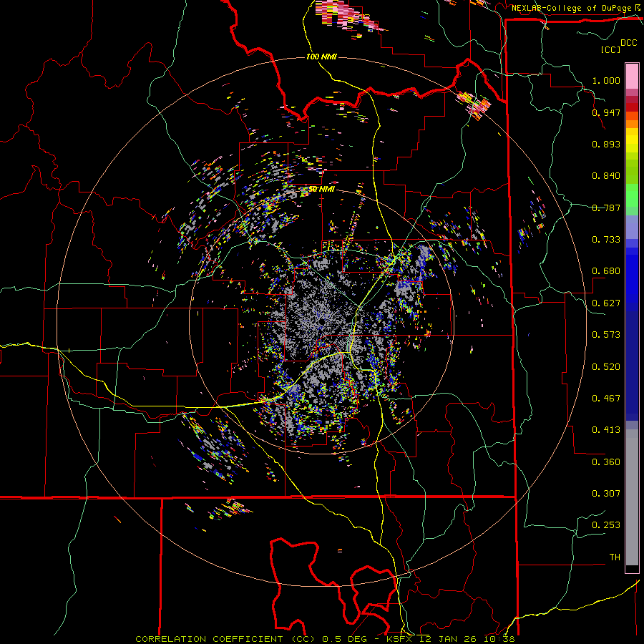Pick the pink band beside 1.000
Image resolution: width=644 pixels, height=644 pixels.
(x=632, y=77)
